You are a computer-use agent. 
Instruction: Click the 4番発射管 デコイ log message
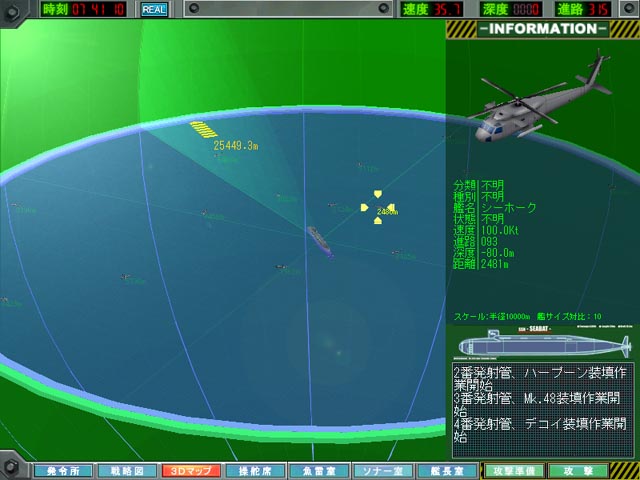click(x=540, y=431)
